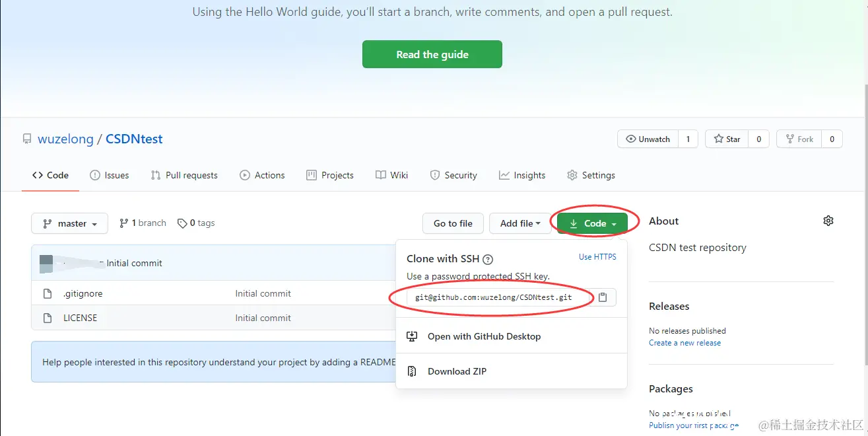Click the circle icon of Issues tab
Viewport: 868px width, 436px height.
point(94,175)
